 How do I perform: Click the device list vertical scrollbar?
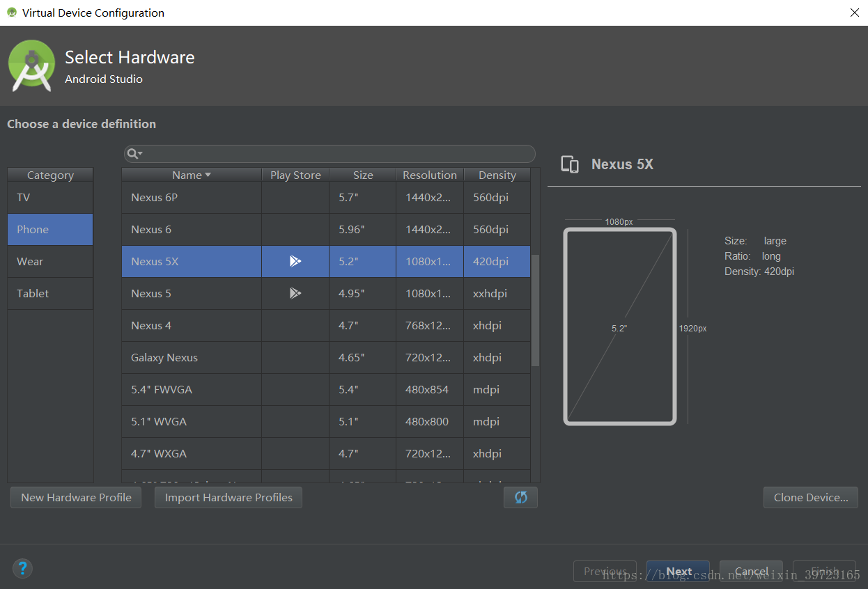(535, 310)
